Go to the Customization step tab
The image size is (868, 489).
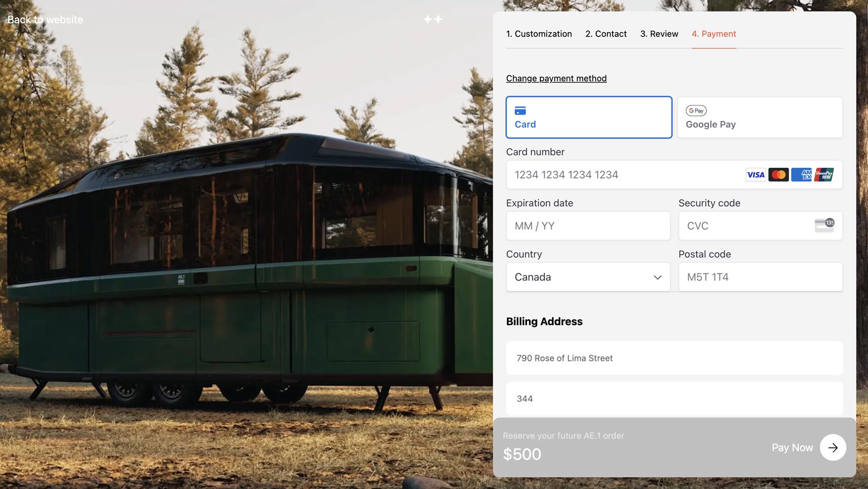coord(539,34)
